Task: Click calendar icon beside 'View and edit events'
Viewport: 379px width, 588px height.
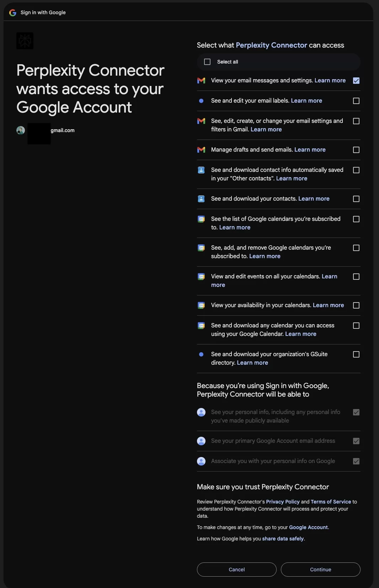Action: click(201, 277)
